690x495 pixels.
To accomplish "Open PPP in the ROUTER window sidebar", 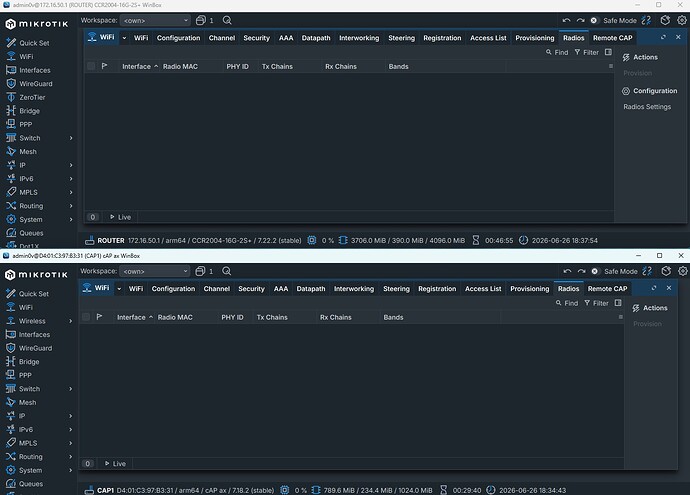I will [19, 125].
